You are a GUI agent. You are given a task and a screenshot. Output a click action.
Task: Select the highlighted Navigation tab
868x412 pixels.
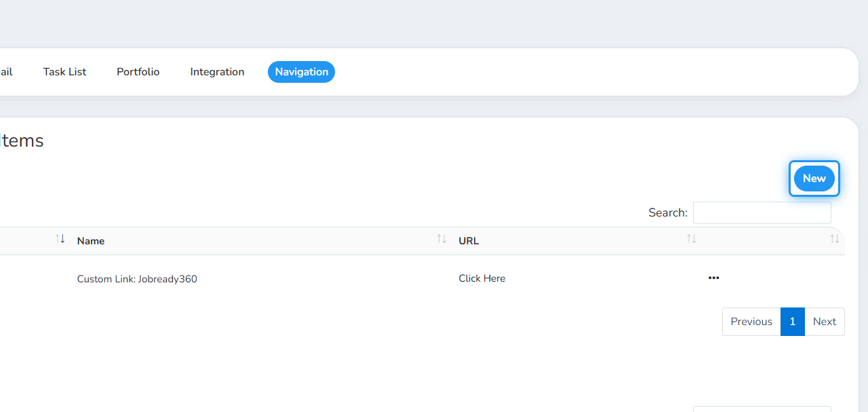(x=301, y=72)
